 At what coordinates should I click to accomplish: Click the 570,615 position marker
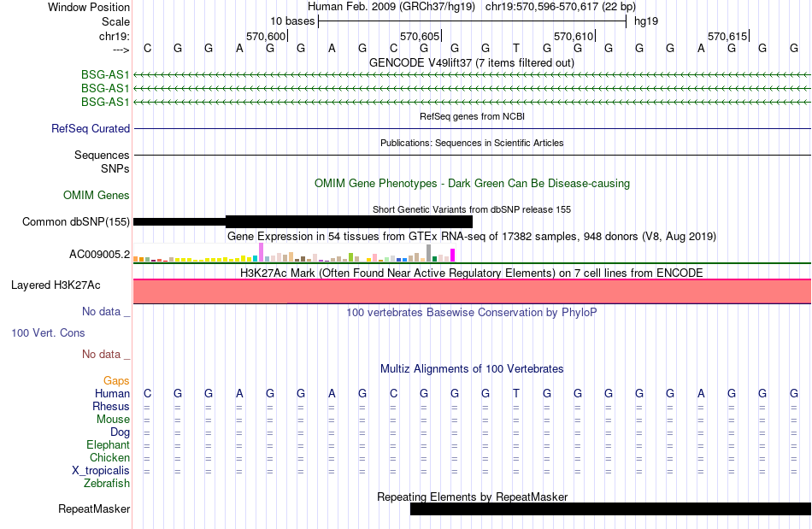pos(727,36)
